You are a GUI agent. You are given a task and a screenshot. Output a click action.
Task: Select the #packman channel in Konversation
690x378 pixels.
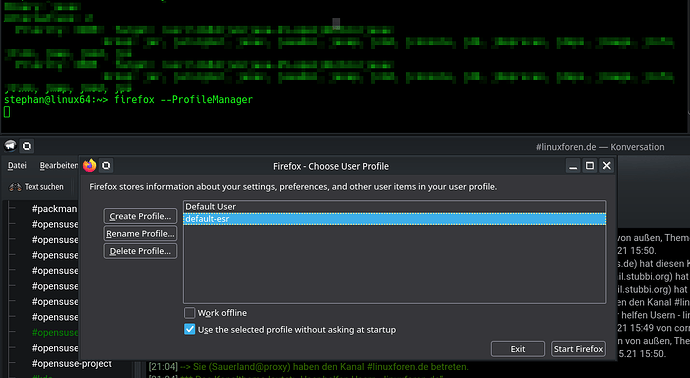(55, 209)
